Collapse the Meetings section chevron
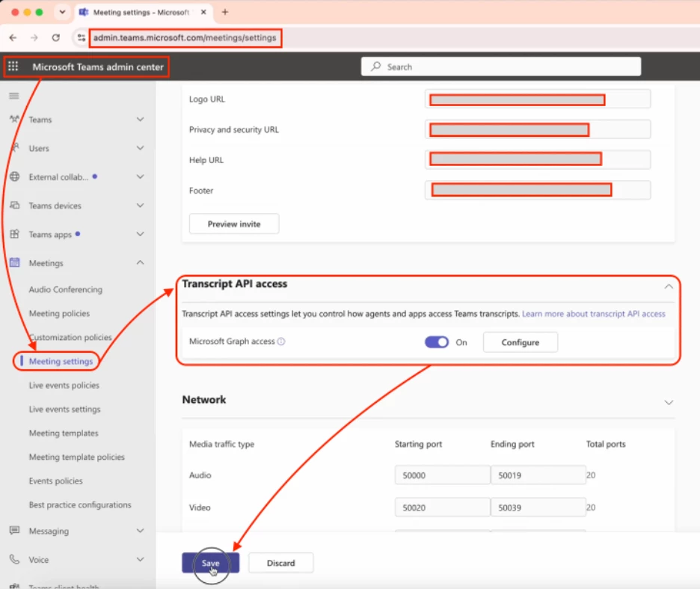Screen dimensions: 700x589 140,262
